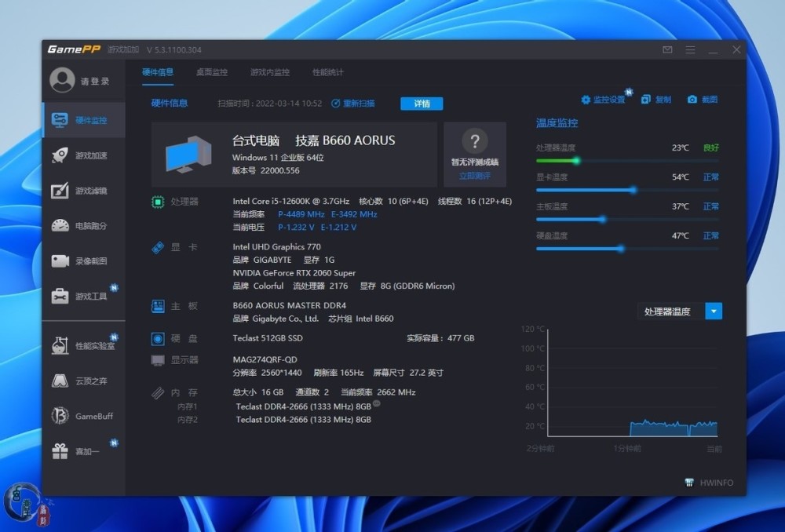The height and width of the screenshot is (532, 785).
Task: Open 监控设置 gear settings
Action: click(x=603, y=100)
